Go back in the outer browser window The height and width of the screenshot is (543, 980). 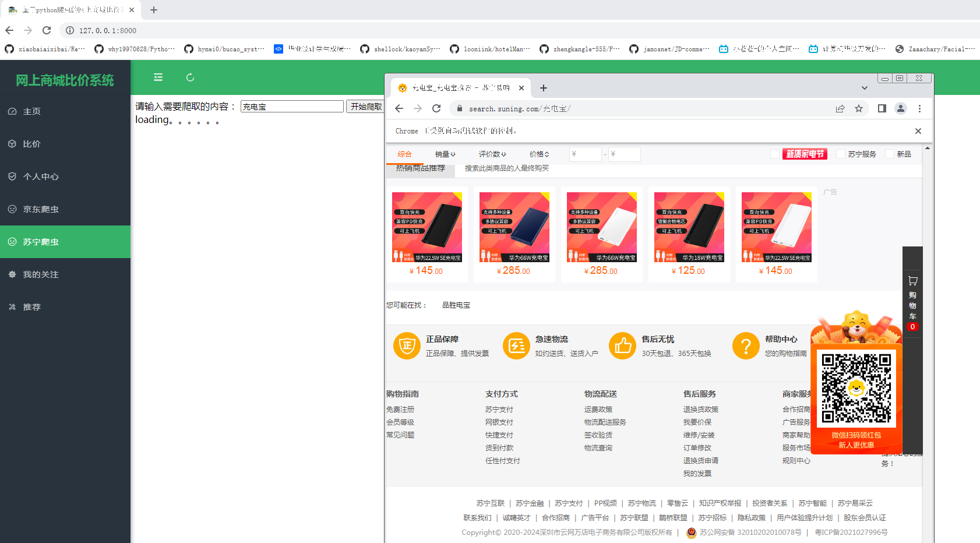[9, 30]
